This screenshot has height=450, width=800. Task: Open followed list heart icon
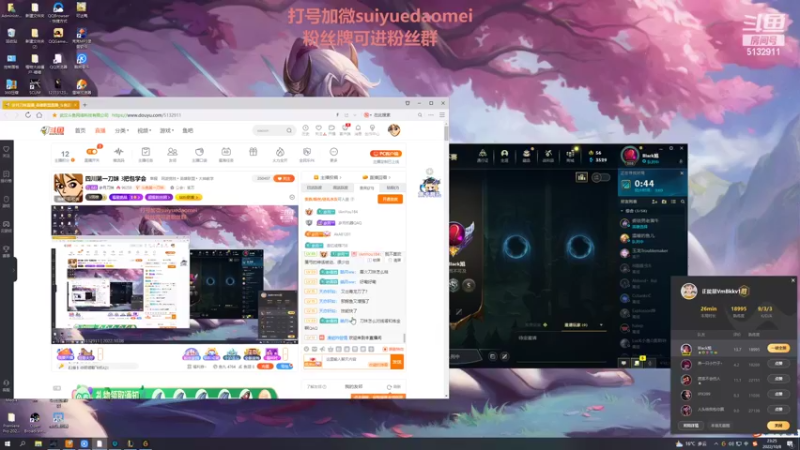[318, 130]
